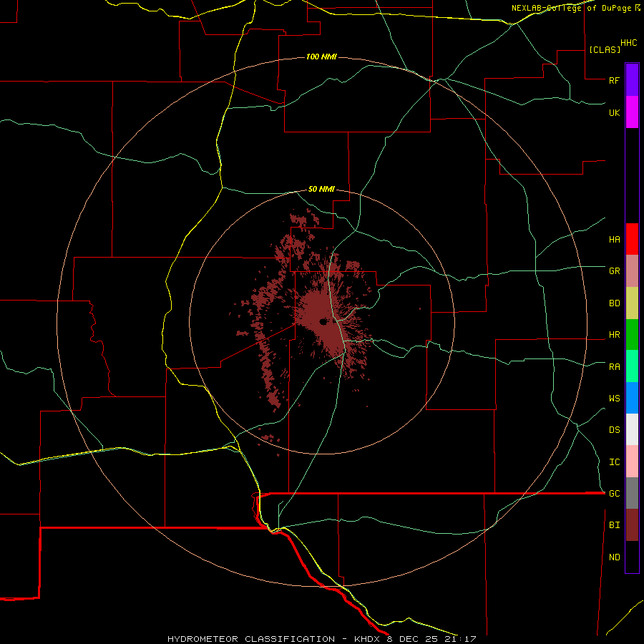This screenshot has width=644, height=644.
Task: Click the 100 NMI range ring label
Action: tap(321, 57)
